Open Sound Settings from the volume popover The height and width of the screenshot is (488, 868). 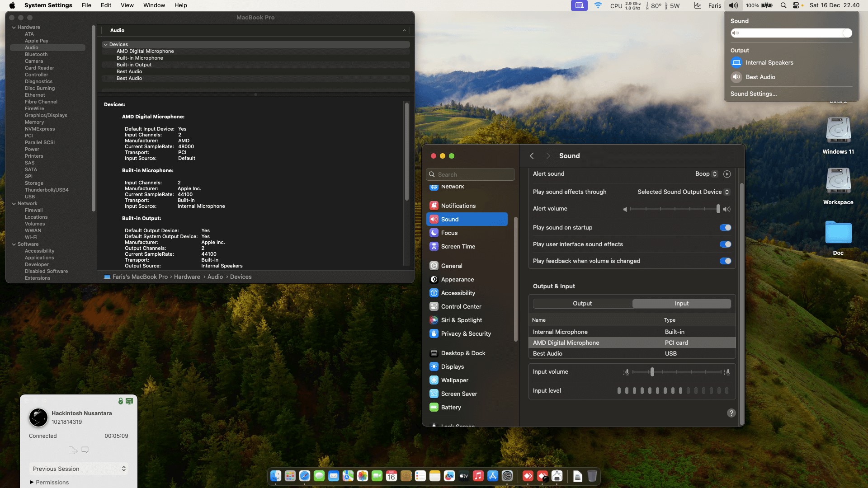753,94
